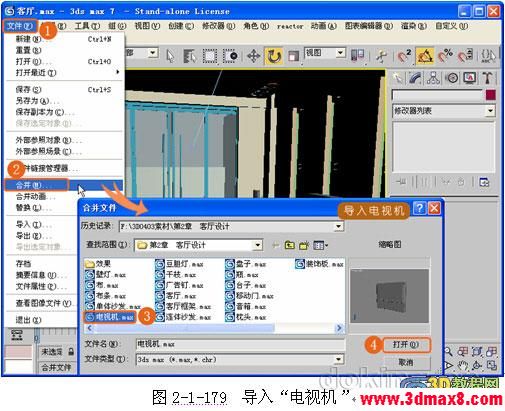The height and width of the screenshot is (411, 505).
Task: Switch to the Create command panel
Action: 397,78
